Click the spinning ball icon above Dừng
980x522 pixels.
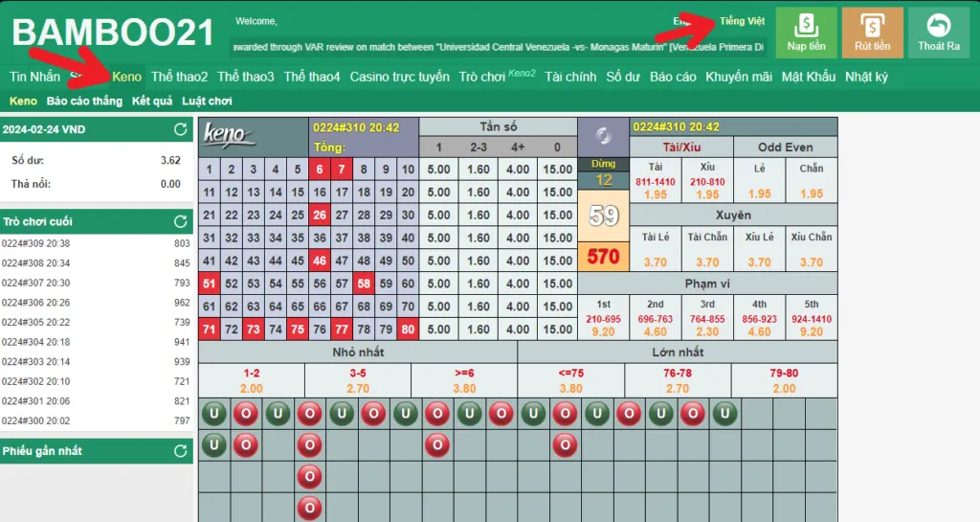click(x=603, y=136)
